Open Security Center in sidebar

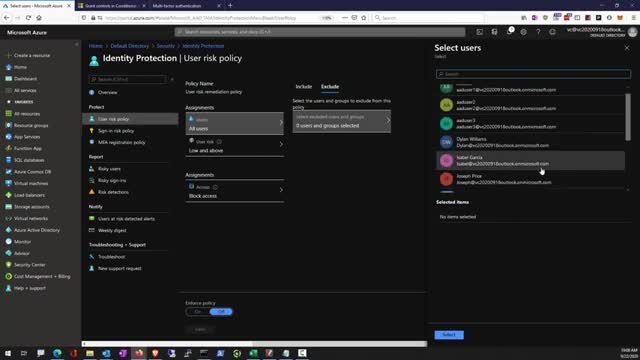[25, 264]
